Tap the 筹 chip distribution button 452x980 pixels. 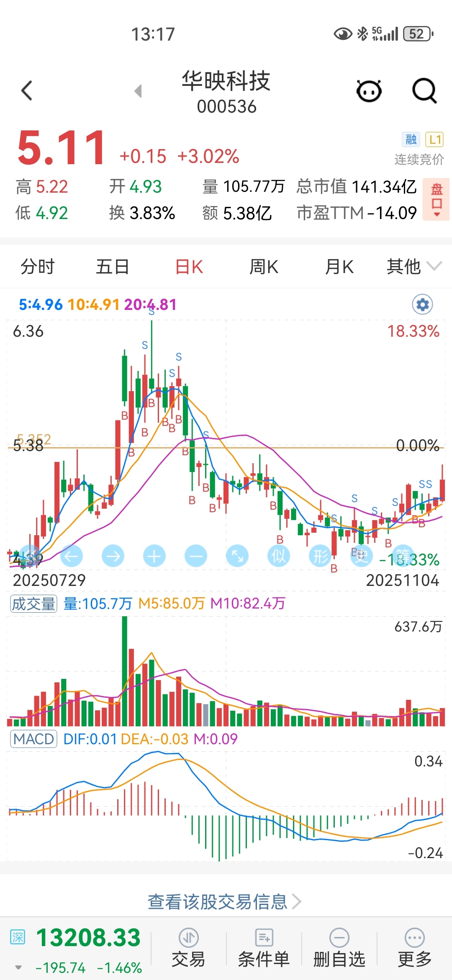point(403,556)
